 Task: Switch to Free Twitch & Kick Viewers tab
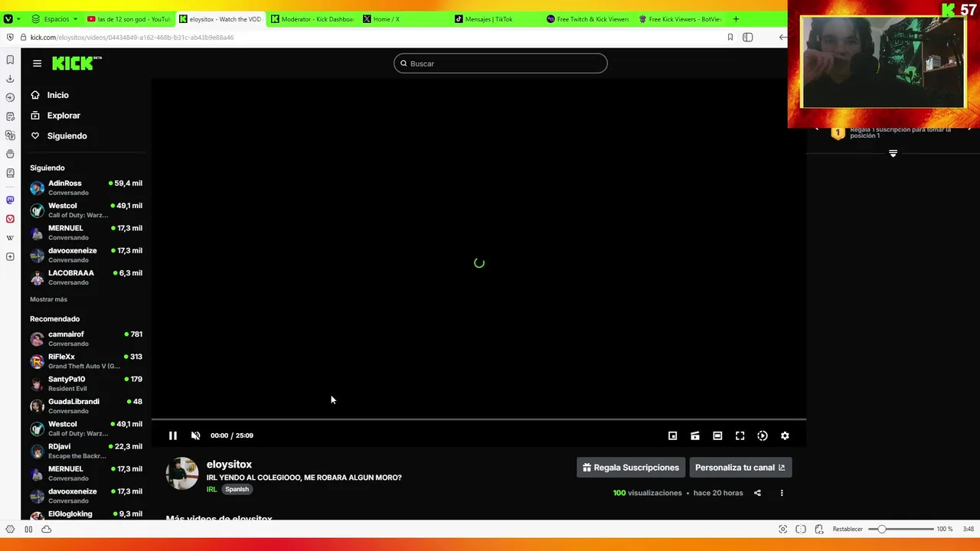click(587, 19)
